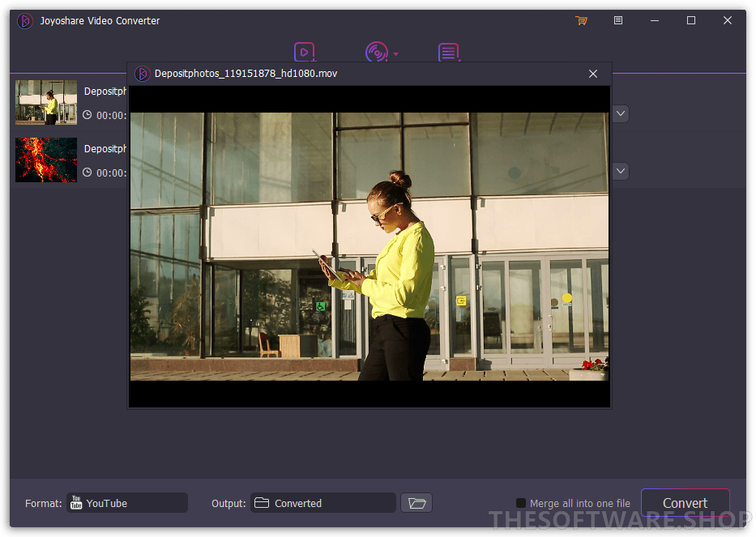Viewport: 756px width, 537px height.
Task: Click the shopping cart purchase icon
Action: click(582, 20)
